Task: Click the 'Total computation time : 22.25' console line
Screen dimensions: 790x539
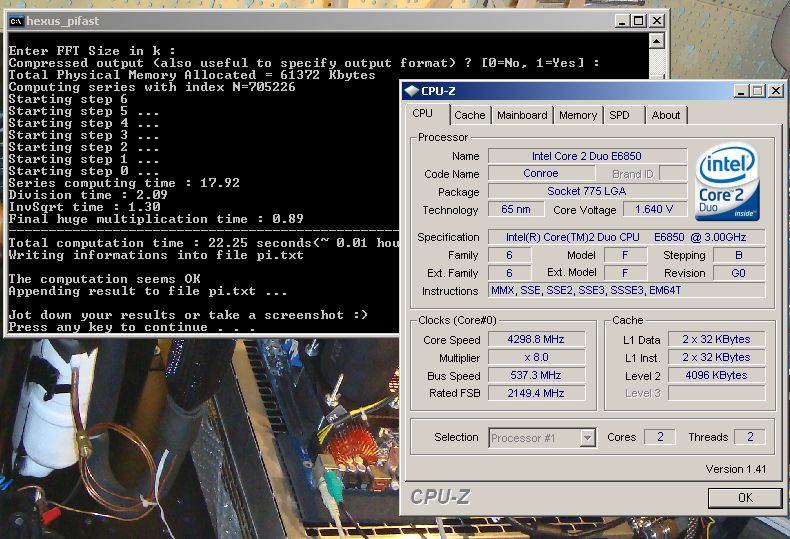Action: (x=204, y=243)
